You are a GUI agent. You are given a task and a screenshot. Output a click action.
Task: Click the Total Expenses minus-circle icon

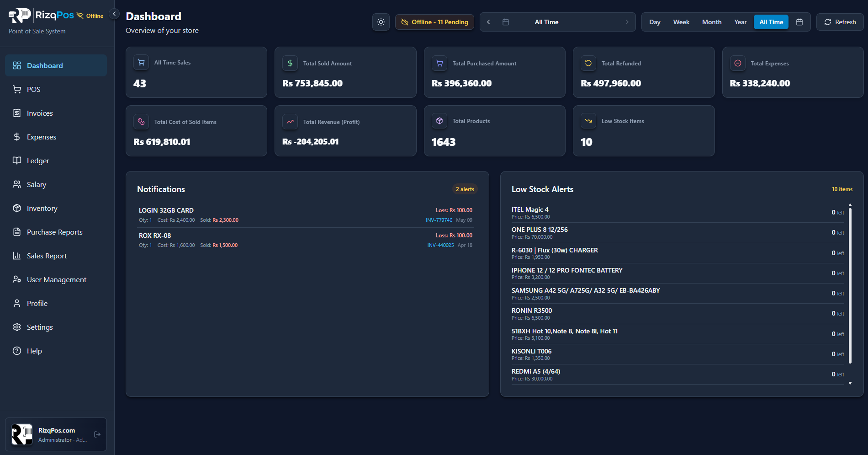pyautogui.click(x=738, y=63)
